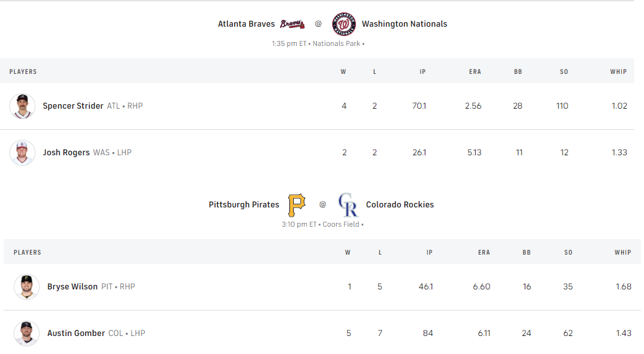Viewport: 644px width, 354px height.
Task: Open Josh Rogers' headshot photo
Action: (22, 153)
